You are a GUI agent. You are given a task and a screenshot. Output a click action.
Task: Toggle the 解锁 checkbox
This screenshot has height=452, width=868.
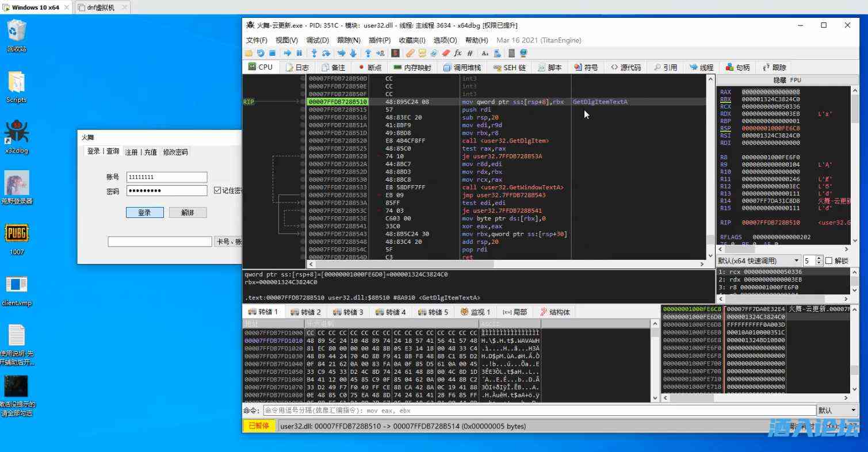829,261
